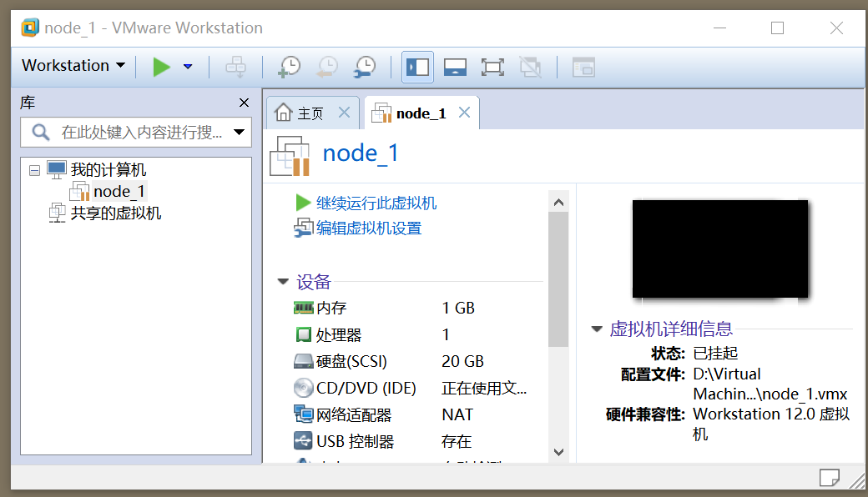Click the message log icon in status bar
The image size is (868, 497).
click(830, 477)
